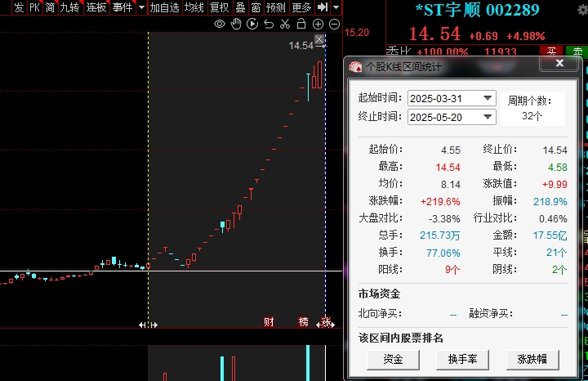Image resolution: width=588 pixels, height=381 pixels.
Task: Open the 更多 more menu
Action: pos(301,7)
